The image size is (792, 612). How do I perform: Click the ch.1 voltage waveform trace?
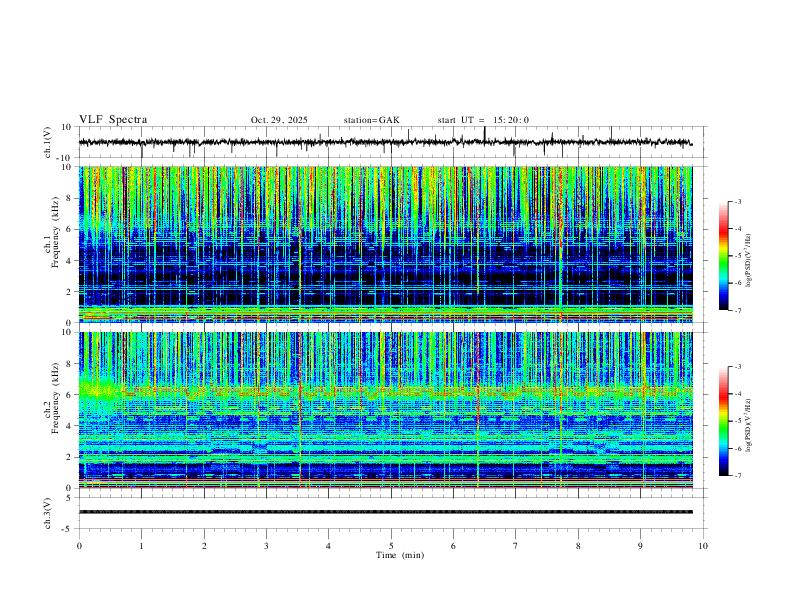(385, 142)
